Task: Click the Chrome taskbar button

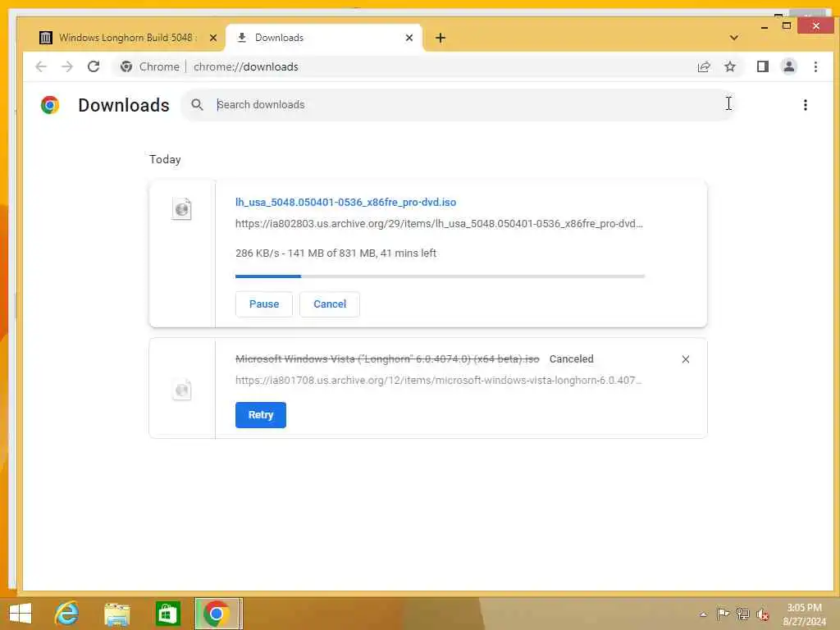Action: [217, 614]
